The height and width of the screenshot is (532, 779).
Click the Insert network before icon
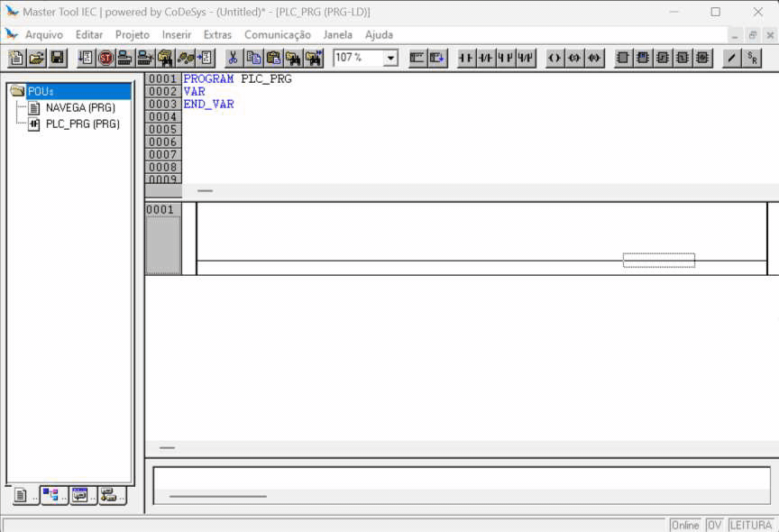tap(417, 58)
